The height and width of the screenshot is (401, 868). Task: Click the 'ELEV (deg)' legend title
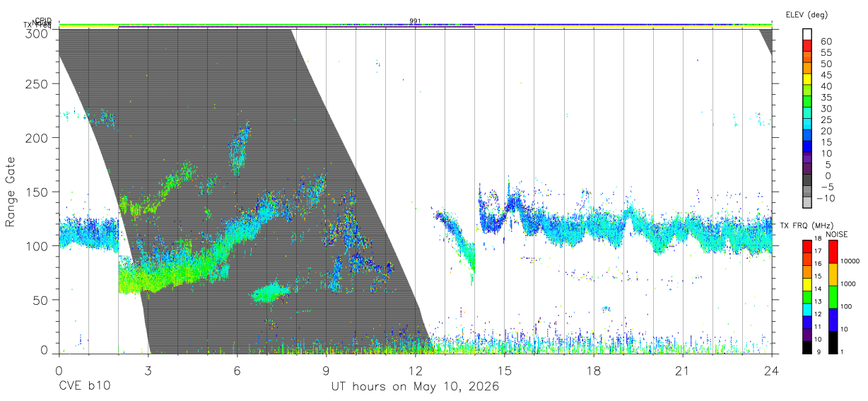[807, 15]
